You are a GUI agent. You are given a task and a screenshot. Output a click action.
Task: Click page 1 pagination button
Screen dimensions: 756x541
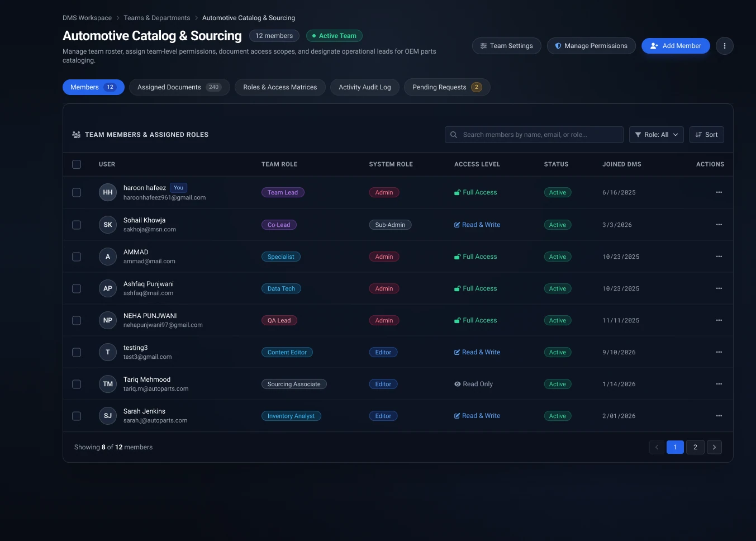point(675,447)
